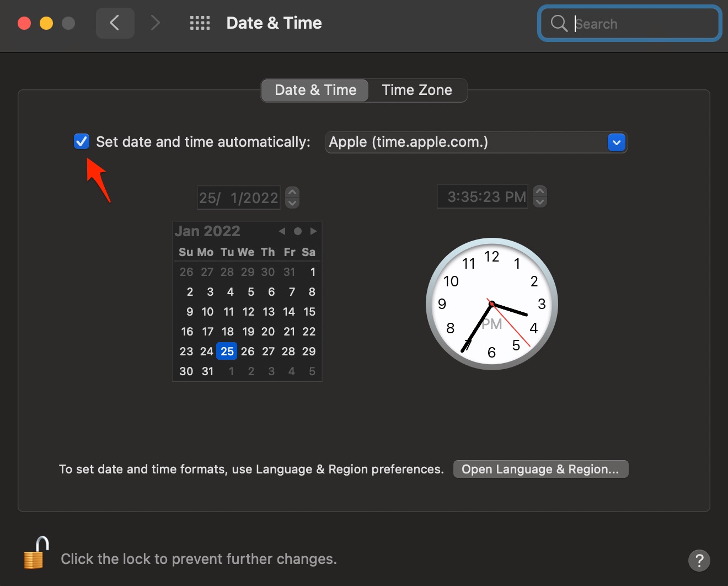Click the calendar month indicator dot
The height and width of the screenshot is (586, 728).
point(298,231)
